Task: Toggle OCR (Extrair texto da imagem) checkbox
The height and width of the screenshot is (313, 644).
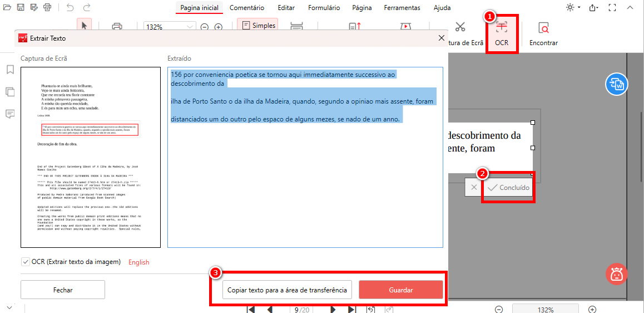Action: coord(26,262)
